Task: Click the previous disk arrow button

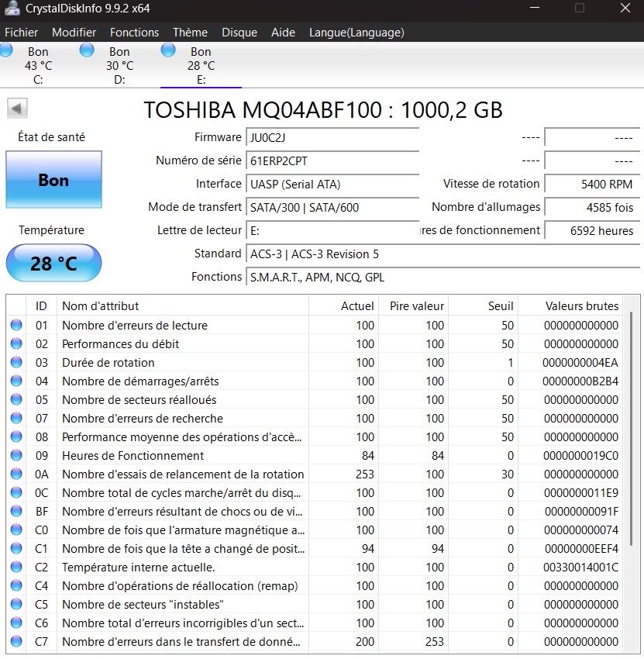Action: (x=17, y=109)
